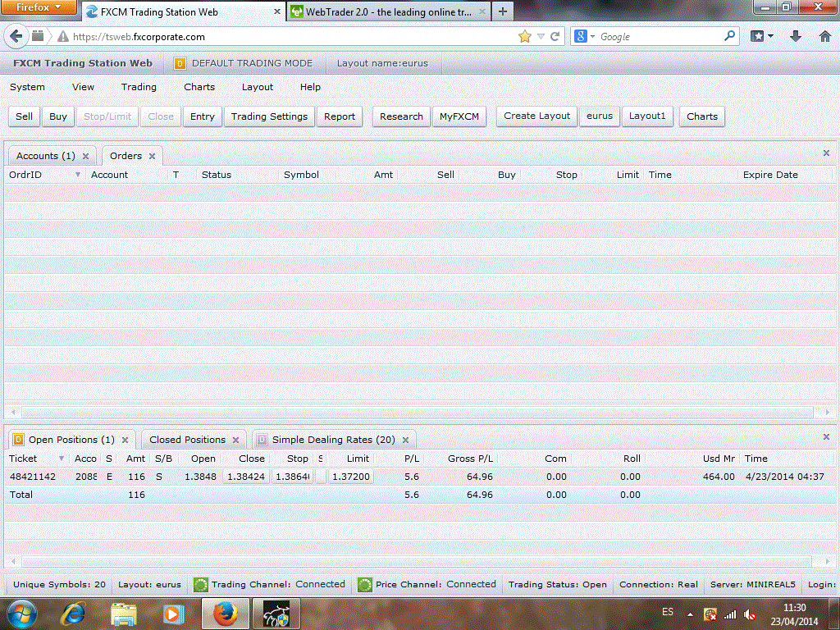
Task: Switch to the Accounts (1) tab
Action: coord(46,156)
